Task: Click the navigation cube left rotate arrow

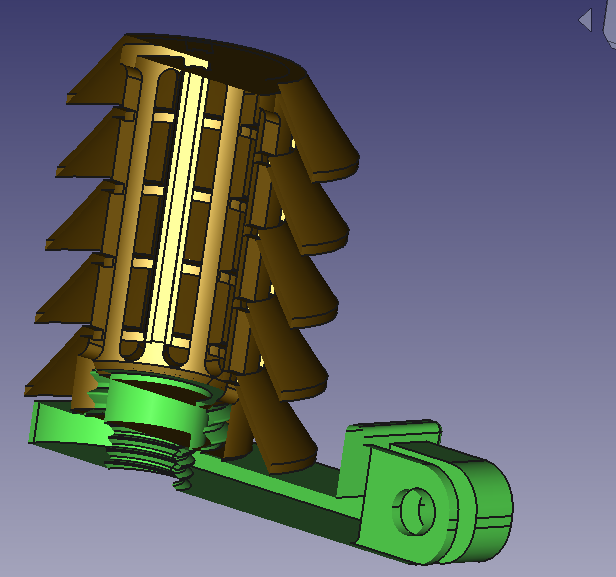Action: click(586, 20)
